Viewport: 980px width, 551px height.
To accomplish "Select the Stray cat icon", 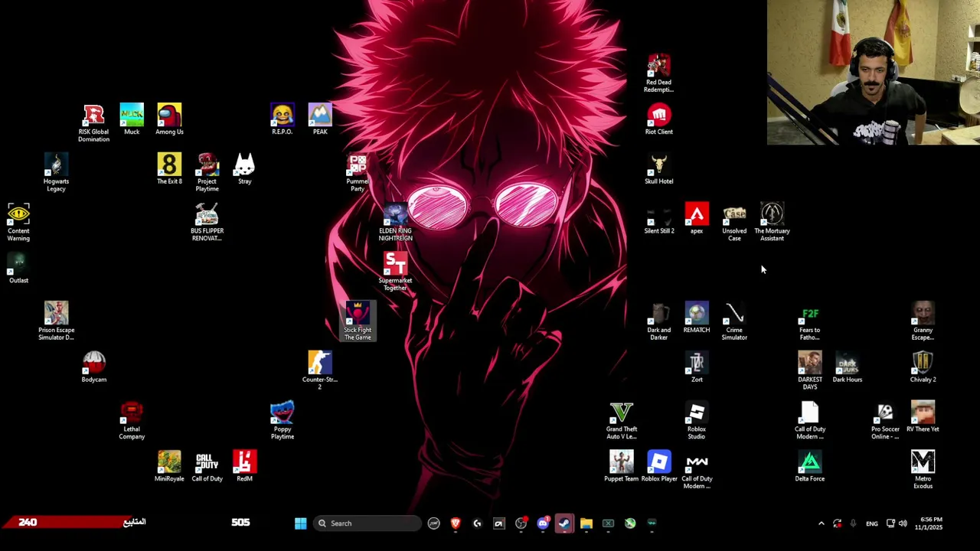I will (244, 170).
